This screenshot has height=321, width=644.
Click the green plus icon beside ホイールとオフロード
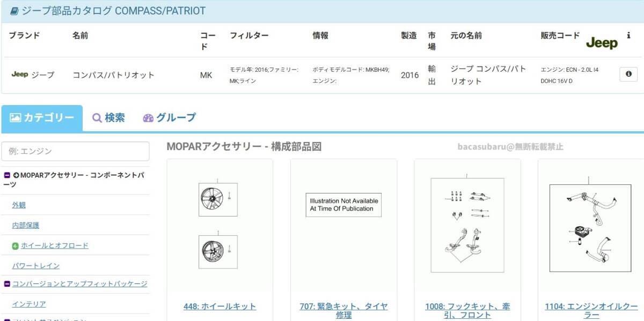[x=16, y=245]
